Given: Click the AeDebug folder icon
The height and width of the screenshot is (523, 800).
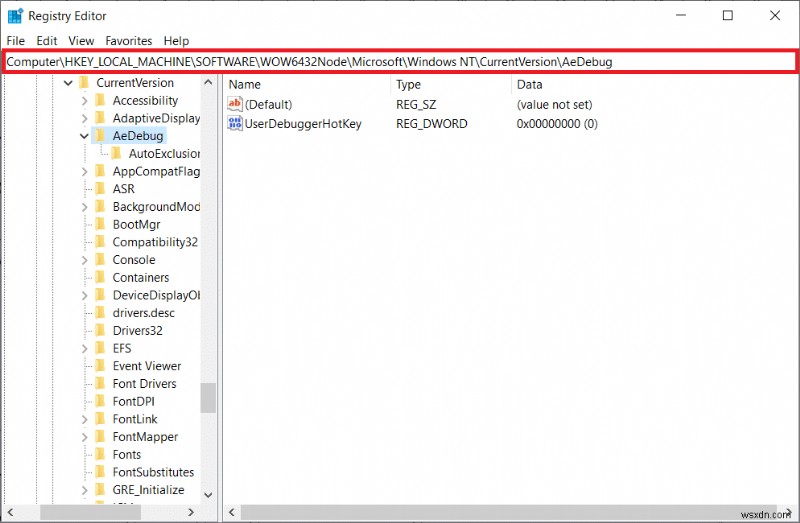Looking at the screenshot, I should tap(101, 135).
